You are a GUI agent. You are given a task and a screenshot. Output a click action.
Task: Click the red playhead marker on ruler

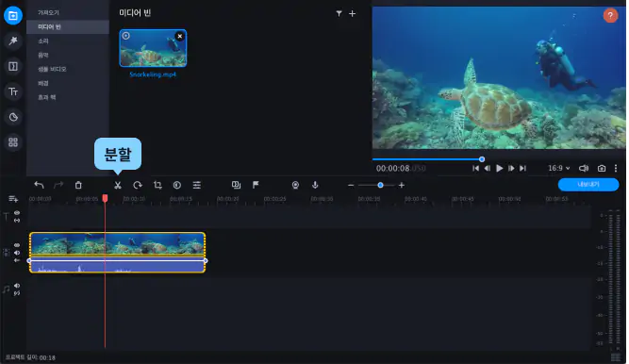tap(105, 198)
